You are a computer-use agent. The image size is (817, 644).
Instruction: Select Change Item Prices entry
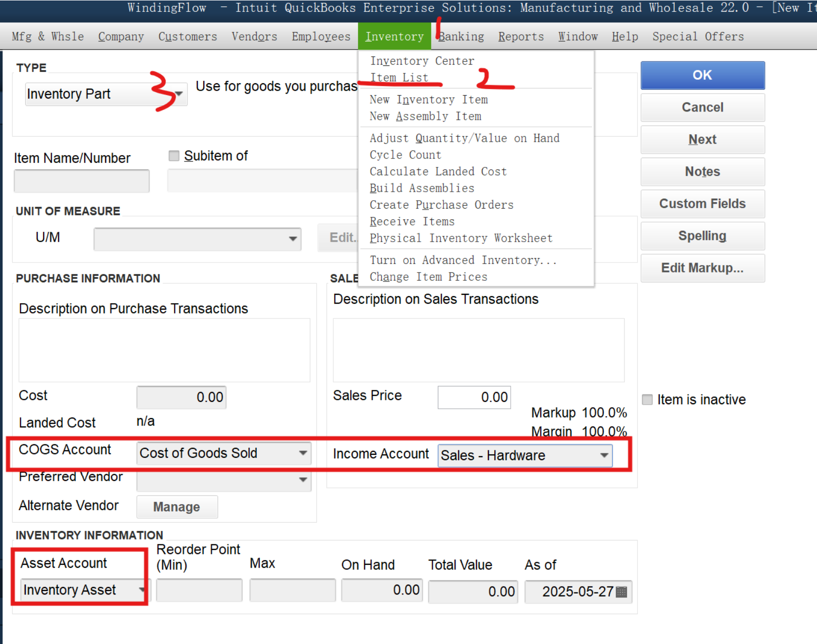pos(428,277)
